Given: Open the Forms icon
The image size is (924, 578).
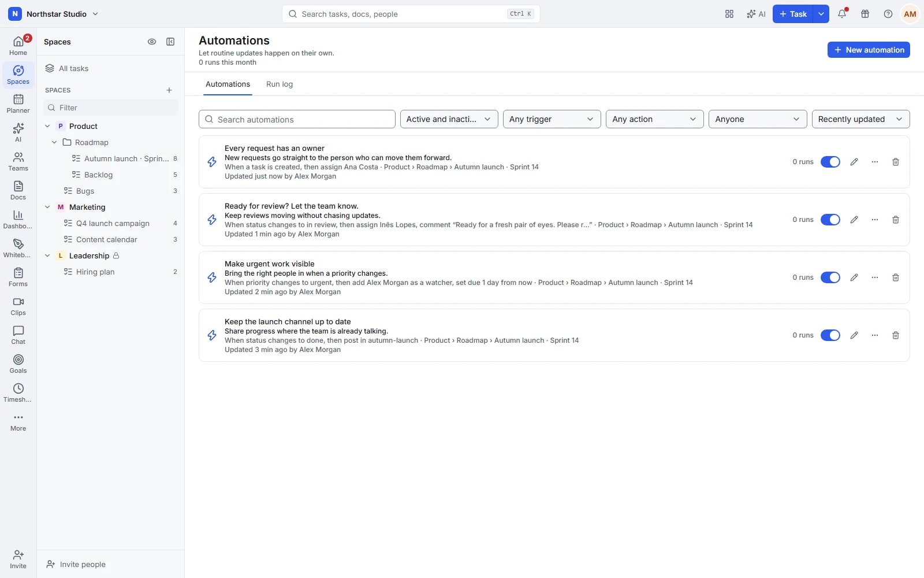Looking at the screenshot, I should (18, 277).
